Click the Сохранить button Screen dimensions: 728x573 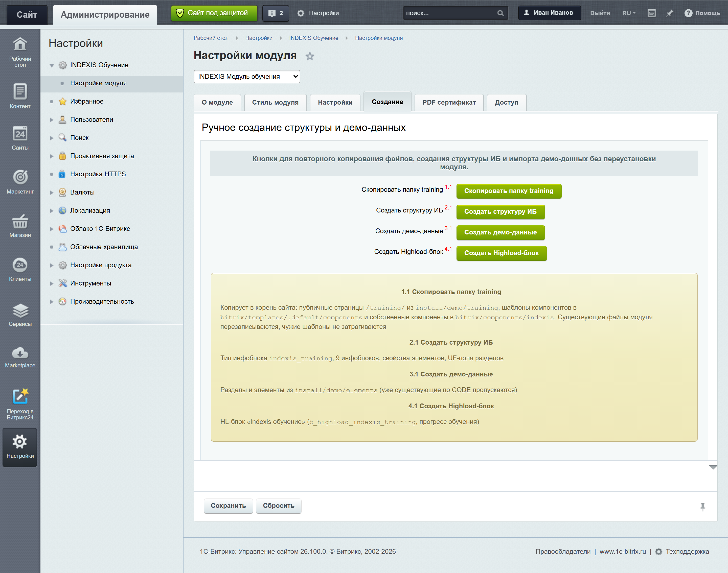(x=228, y=506)
